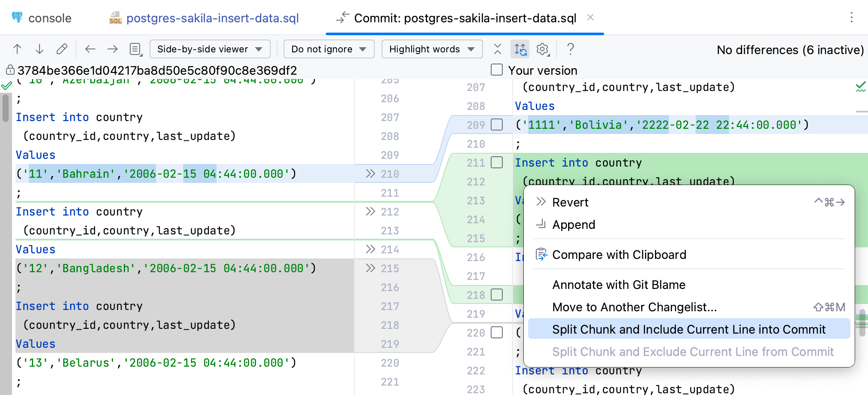This screenshot has width=868, height=395.
Task: Click the compare contents document icon
Action: (135, 49)
